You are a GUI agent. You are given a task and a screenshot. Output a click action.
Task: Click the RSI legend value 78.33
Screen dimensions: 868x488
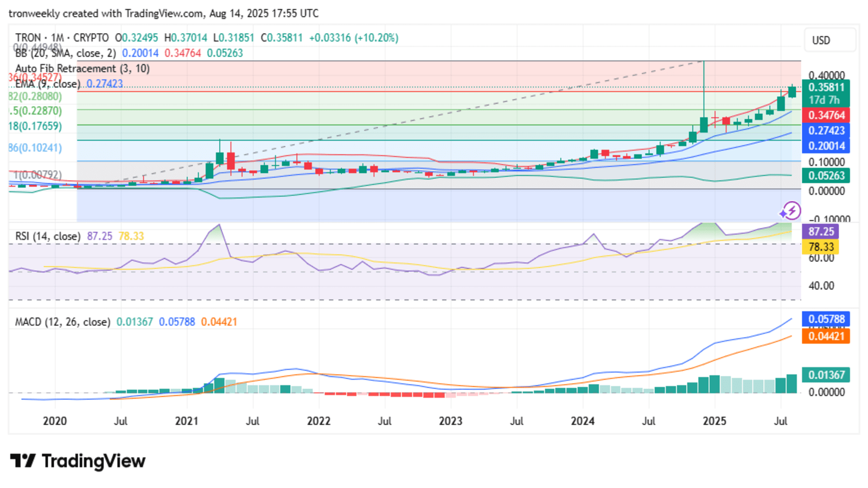tap(131, 236)
